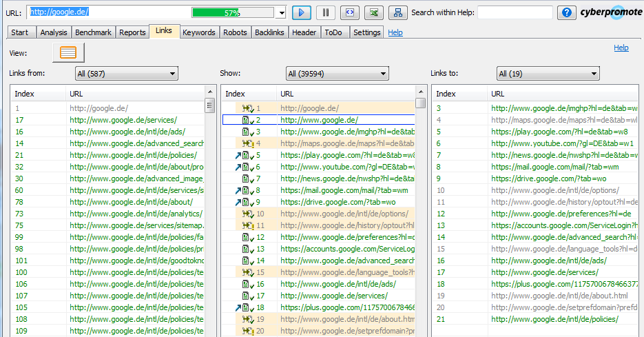Focus the Search within Help field
Viewport: 644px width, 337px height.
coord(515,12)
